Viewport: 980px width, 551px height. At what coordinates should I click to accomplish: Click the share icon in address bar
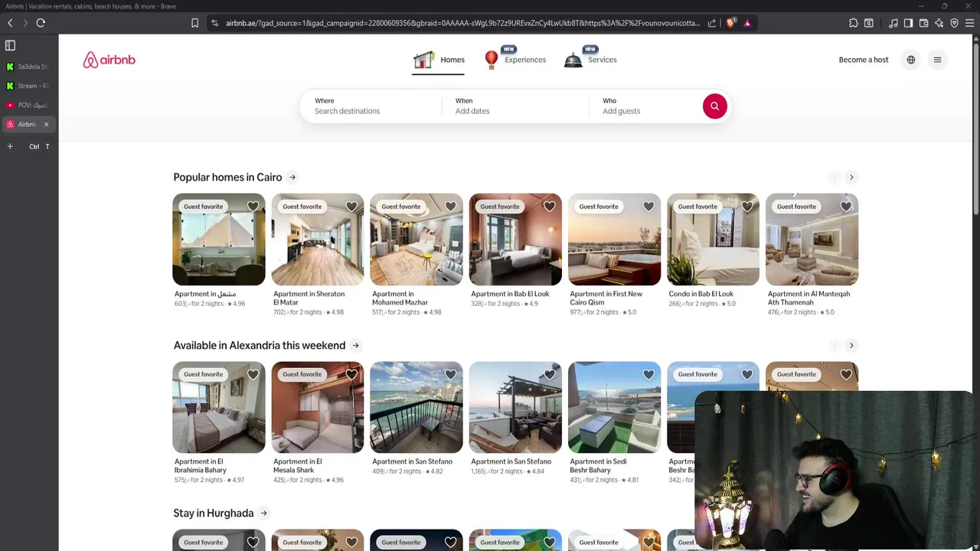712,23
